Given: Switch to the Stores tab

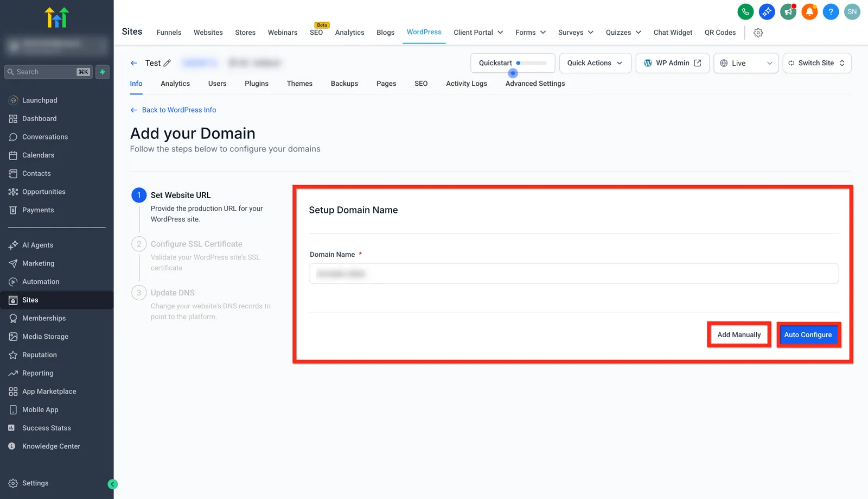Looking at the screenshot, I should pyautogui.click(x=245, y=33).
